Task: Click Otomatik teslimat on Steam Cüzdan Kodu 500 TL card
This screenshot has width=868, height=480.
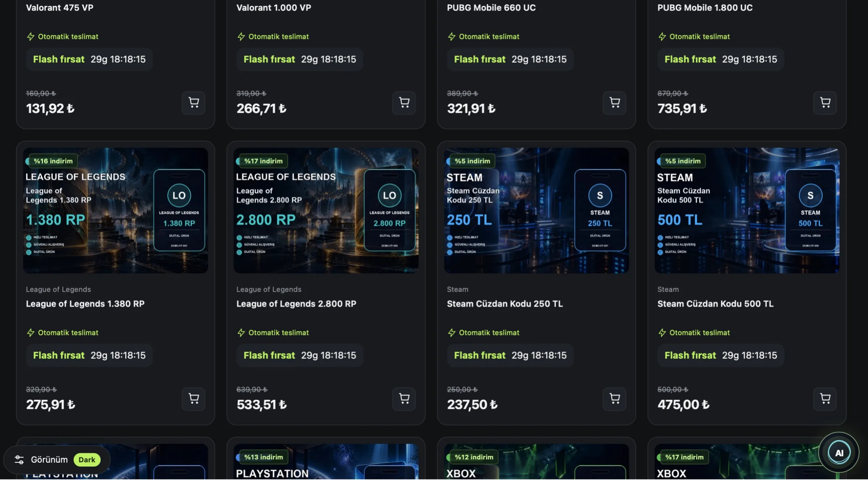Action: coord(694,333)
